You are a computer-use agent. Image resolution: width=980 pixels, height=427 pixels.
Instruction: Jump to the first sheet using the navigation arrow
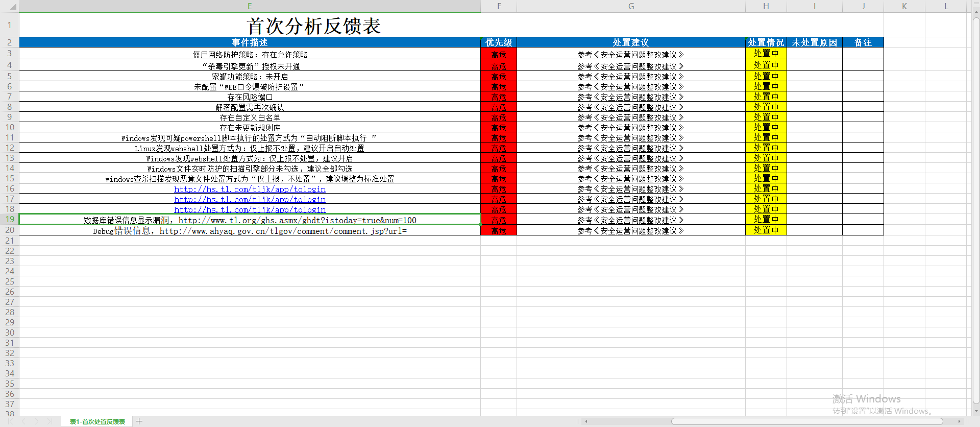click(x=10, y=421)
